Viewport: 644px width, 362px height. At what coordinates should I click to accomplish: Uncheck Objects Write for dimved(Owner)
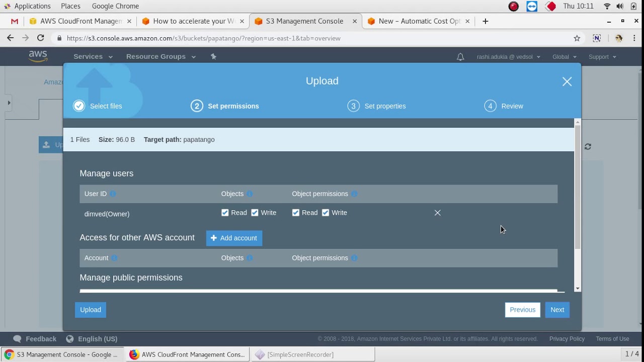coord(255,213)
